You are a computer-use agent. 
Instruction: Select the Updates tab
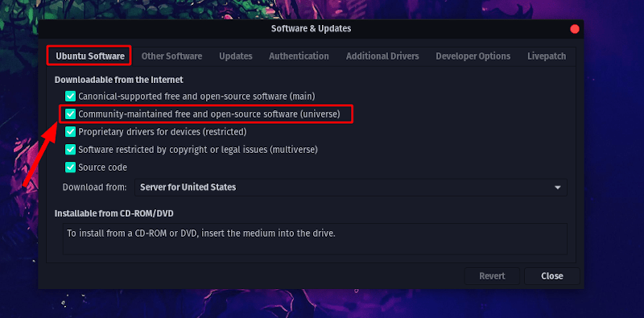pyautogui.click(x=236, y=56)
